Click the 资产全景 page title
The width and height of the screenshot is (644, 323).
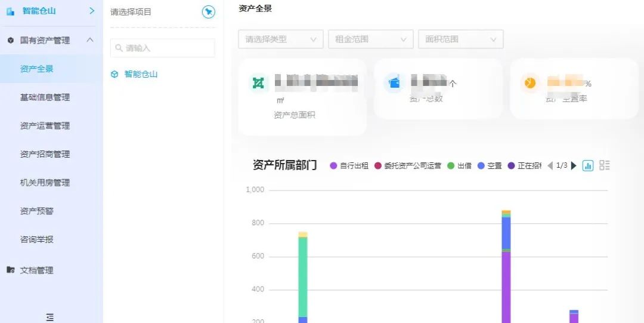click(x=255, y=8)
